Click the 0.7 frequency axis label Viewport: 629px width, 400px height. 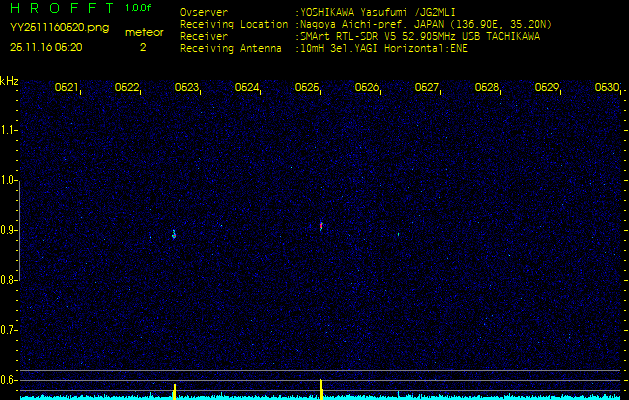click(9, 329)
